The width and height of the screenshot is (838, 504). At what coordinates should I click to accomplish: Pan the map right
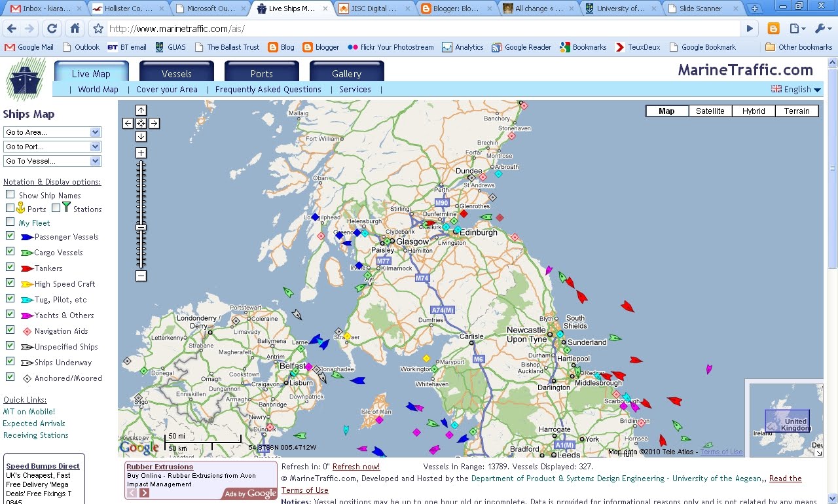click(x=154, y=123)
